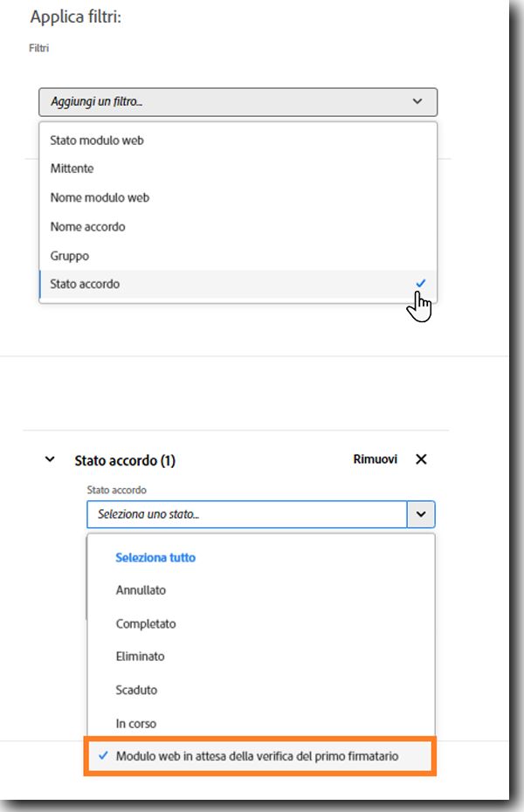Open the state dropdown arrow button
Screen dimensions: 524x812
click(421, 514)
